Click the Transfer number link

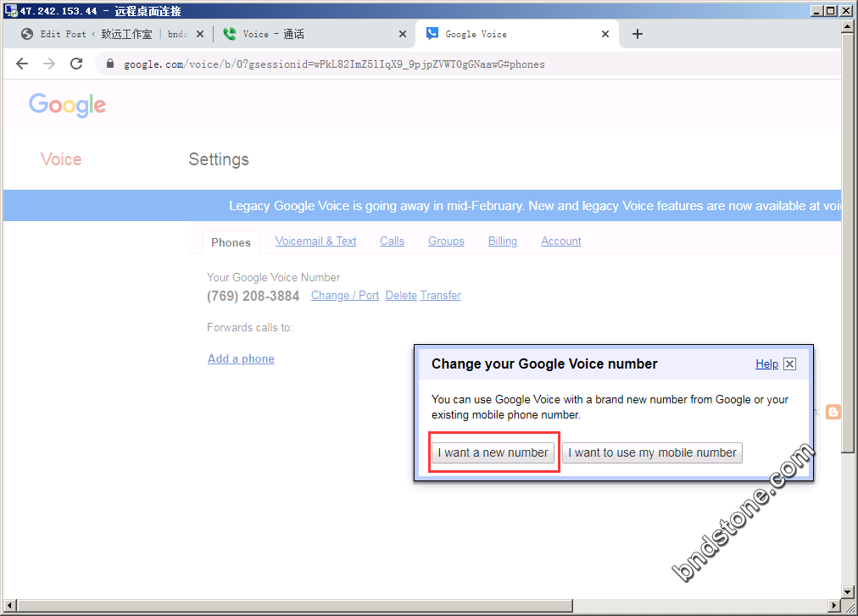coord(441,296)
